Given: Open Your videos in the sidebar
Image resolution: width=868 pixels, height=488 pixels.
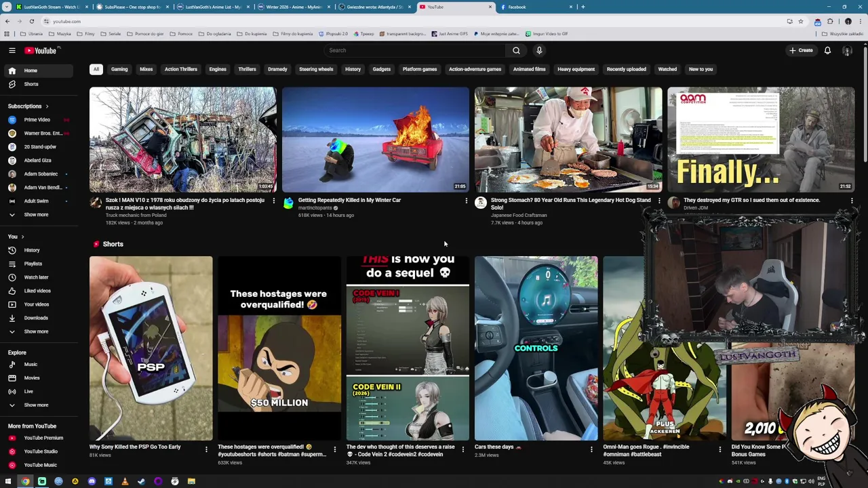Looking at the screenshot, I should [39, 304].
